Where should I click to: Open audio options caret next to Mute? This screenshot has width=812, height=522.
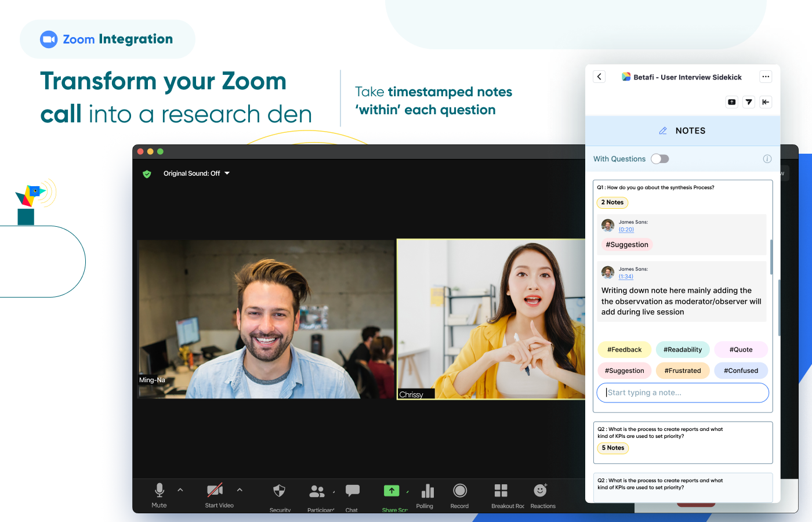coord(180,490)
